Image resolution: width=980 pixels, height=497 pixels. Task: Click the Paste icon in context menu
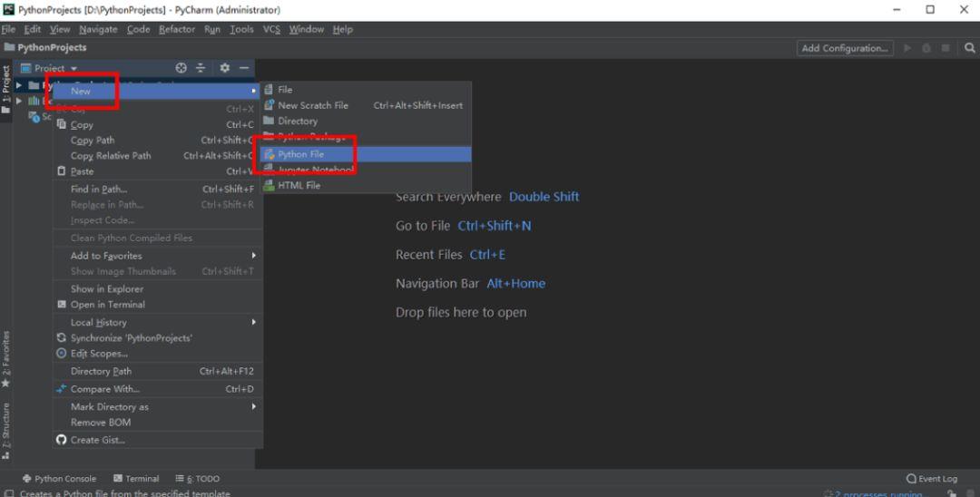coord(62,171)
